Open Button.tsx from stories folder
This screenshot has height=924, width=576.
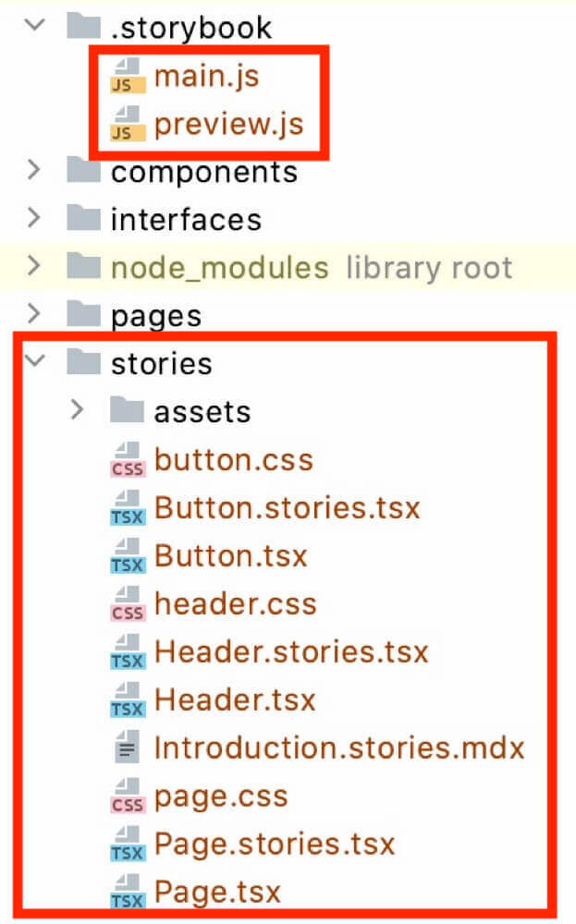230,556
